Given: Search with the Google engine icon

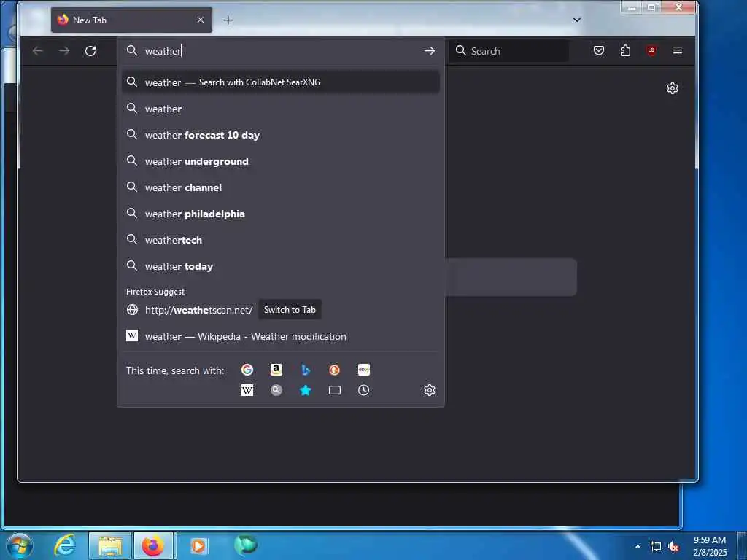Looking at the screenshot, I should pyautogui.click(x=247, y=370).
